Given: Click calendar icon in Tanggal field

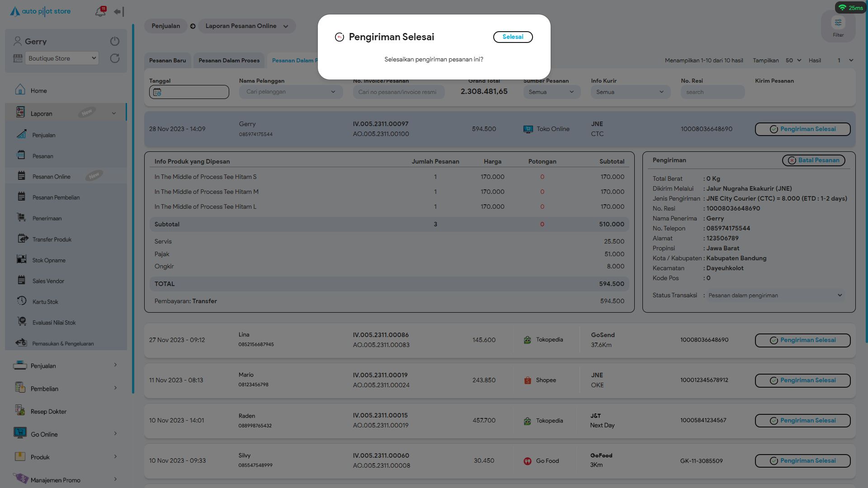Looking at the screenshot, I should (x=157, y=92).
